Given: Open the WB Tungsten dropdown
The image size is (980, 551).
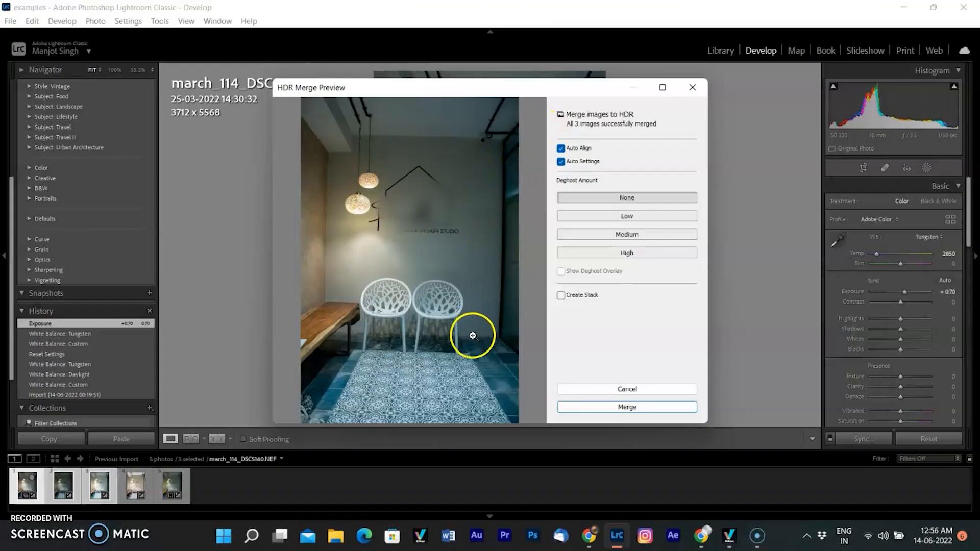Looking at the screenshot, I should pos(928,237).
